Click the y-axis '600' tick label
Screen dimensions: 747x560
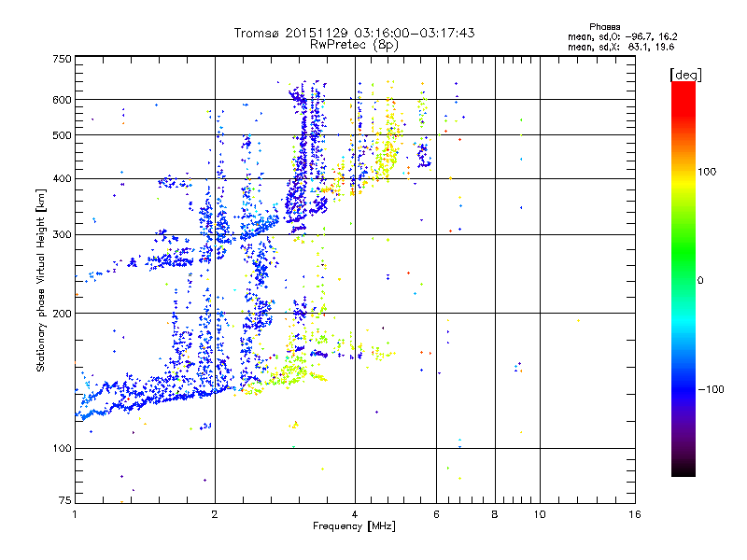[x=63, y=100]
